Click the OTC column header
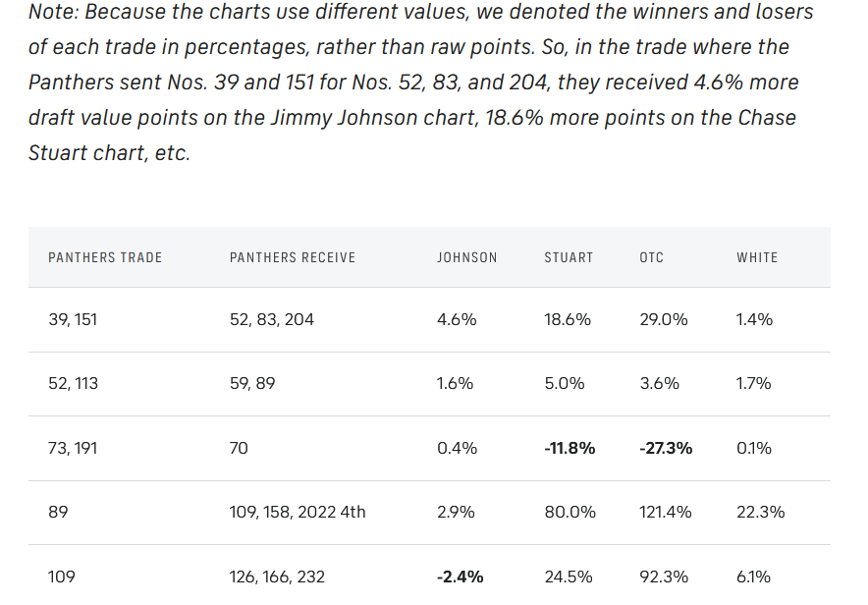Screen dimensions: 868x605 pos(651,257)
